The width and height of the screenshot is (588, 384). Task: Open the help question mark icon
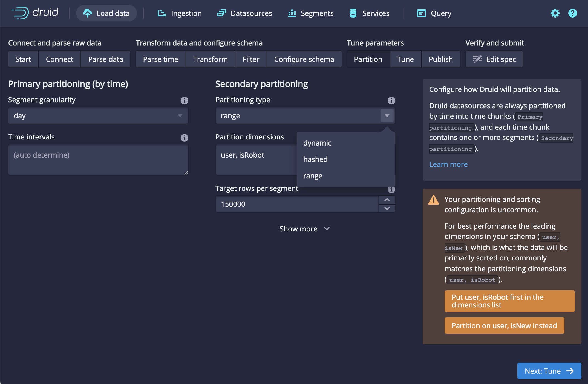click(x=572, y=13)
